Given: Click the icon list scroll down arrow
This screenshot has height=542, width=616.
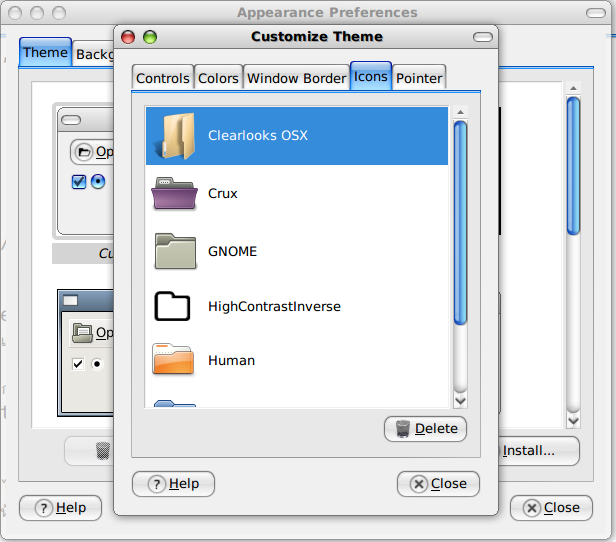Looking at the screenshot, I should tap(460, 401).
